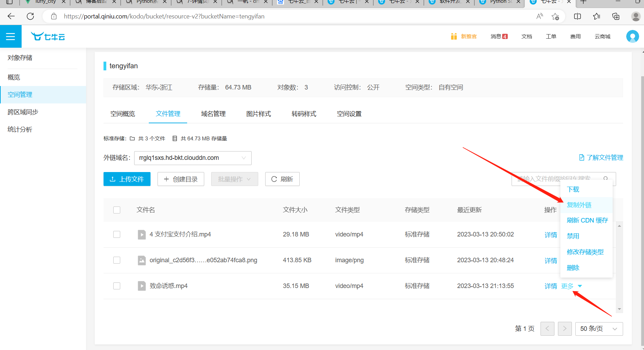Click the search magnifier icon in file search
Image resolution: width=644 pixels, height=350 pixels.
tap(606, 179)
